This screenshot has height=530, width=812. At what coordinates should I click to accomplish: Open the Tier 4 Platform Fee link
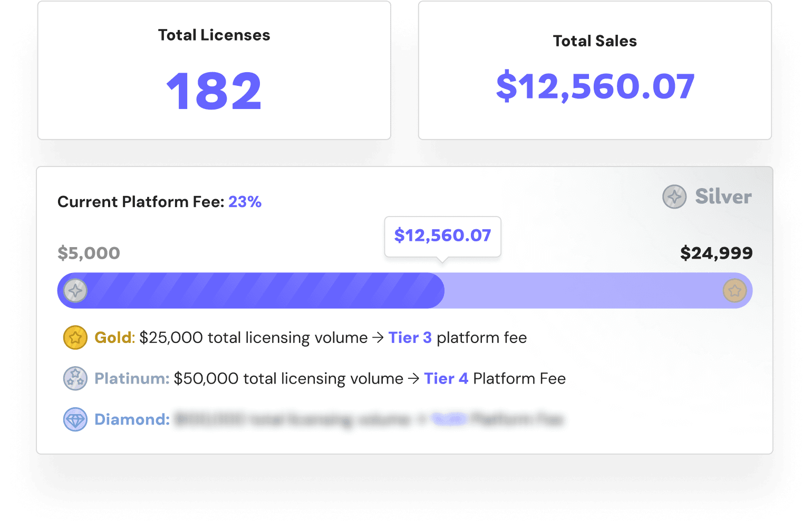pos(446,379)
